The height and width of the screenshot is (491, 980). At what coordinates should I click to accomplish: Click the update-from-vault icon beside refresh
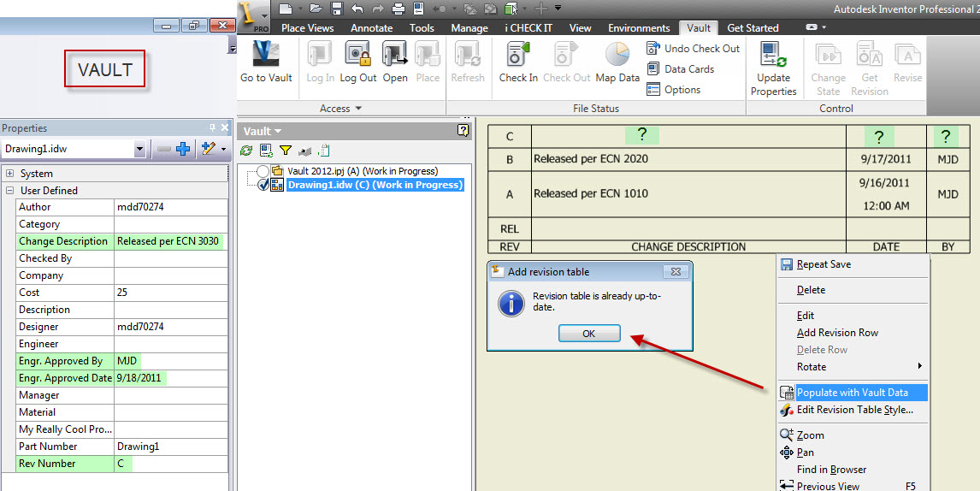266,150
